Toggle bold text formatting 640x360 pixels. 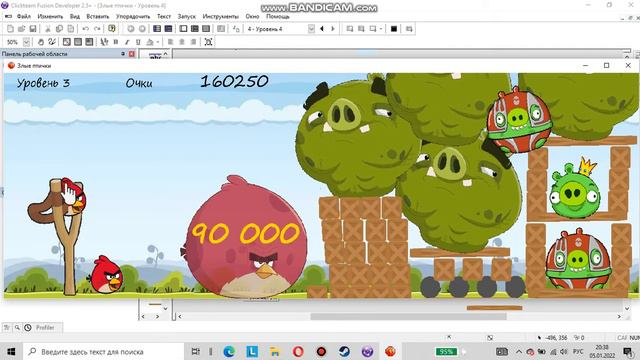[x=116, y=42]
